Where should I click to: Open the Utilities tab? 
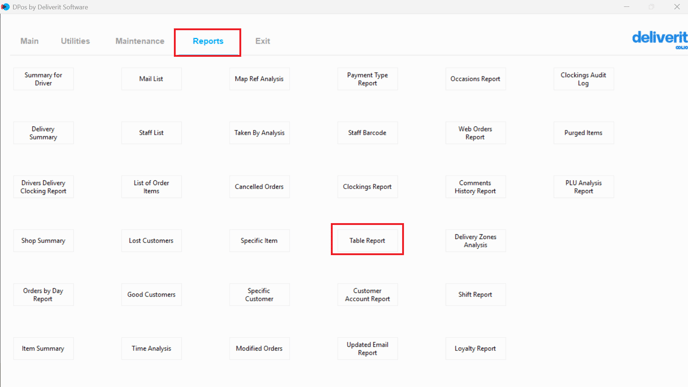[x=75, y=41]
